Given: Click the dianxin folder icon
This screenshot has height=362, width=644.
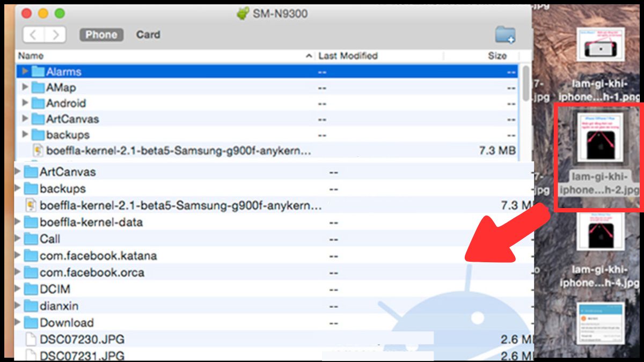Looking at the screenshot, I should (31, 306).
